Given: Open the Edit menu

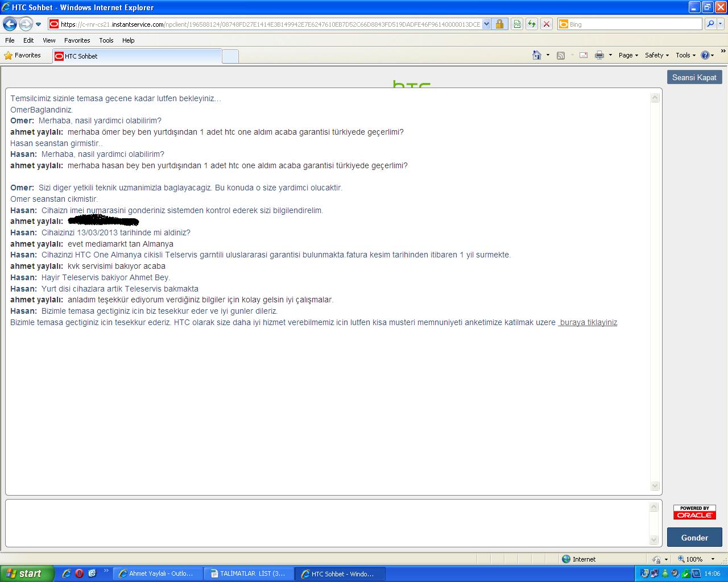Looking at the screenshot, I should tap(28, 40).
